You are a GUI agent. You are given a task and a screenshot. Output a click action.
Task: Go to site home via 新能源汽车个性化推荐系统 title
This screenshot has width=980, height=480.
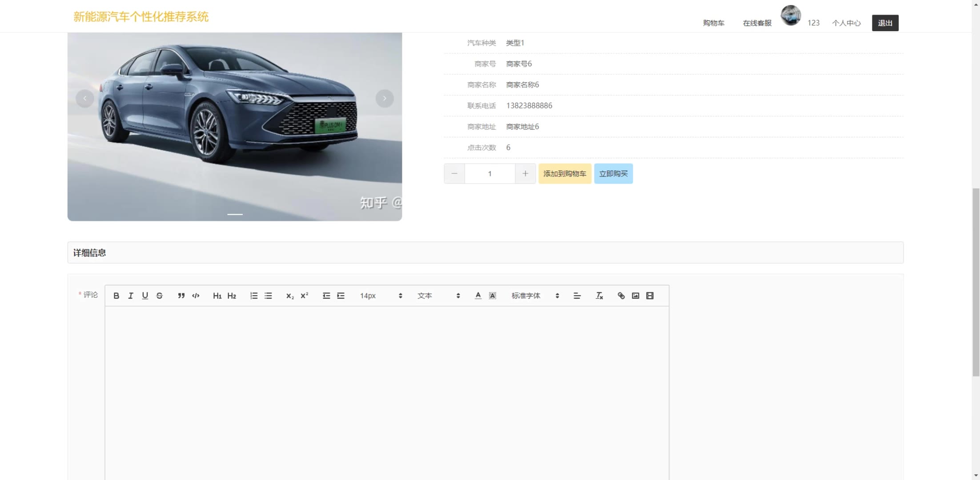(x=141, y=17)
